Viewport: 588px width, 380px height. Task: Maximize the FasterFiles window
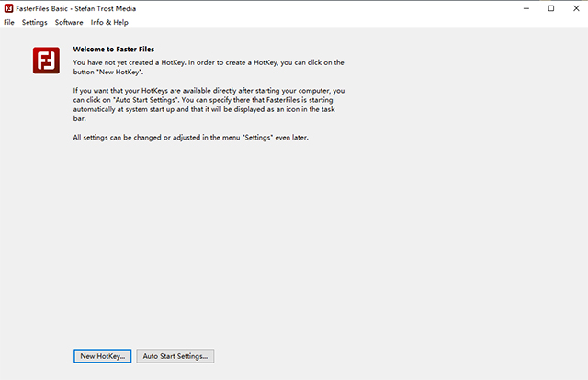(x=550, y=8)
